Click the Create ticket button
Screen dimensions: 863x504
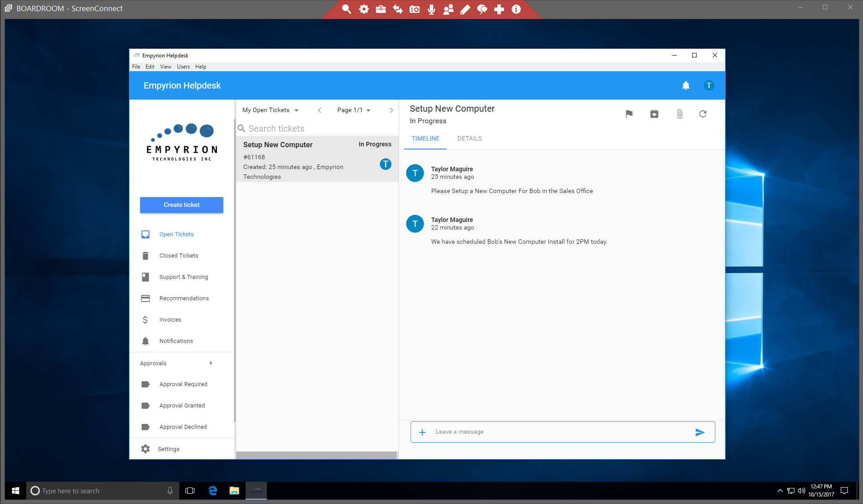(x=181, y=205)
